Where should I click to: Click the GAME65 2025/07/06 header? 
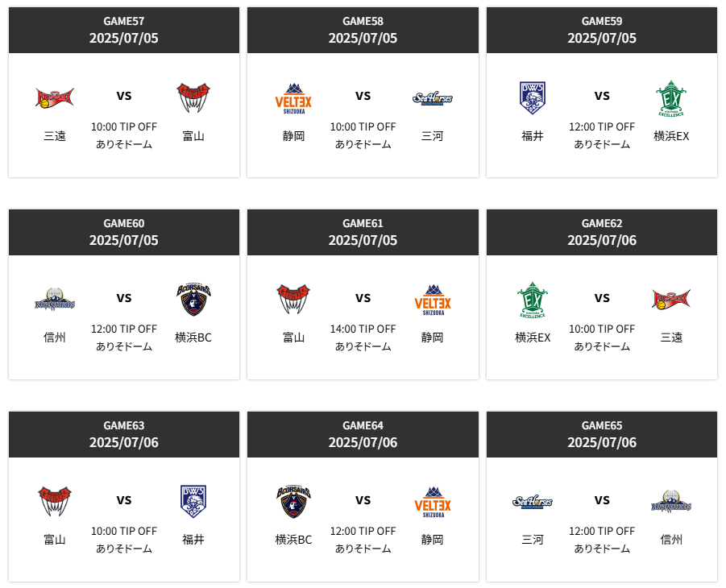(x=602, y=434)
